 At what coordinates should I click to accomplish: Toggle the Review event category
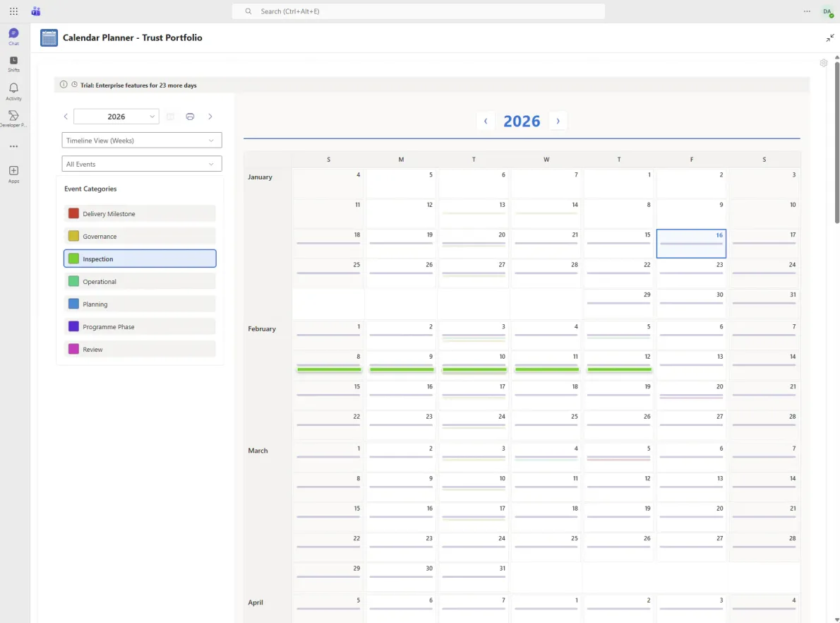(140, 349)
